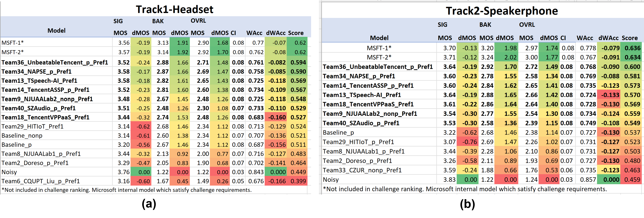
Task: Select the Model header in Track1 table
Action: [57, 30]
